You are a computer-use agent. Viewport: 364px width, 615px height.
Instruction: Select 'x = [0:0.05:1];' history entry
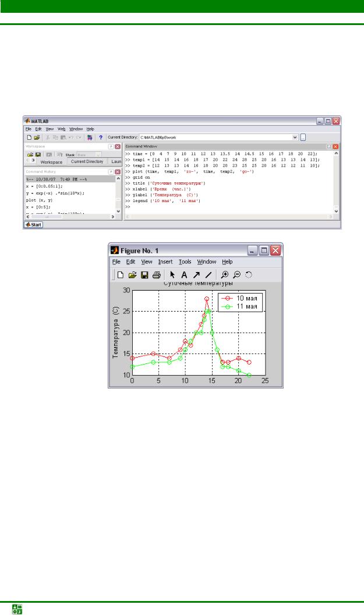click(44, 186)
